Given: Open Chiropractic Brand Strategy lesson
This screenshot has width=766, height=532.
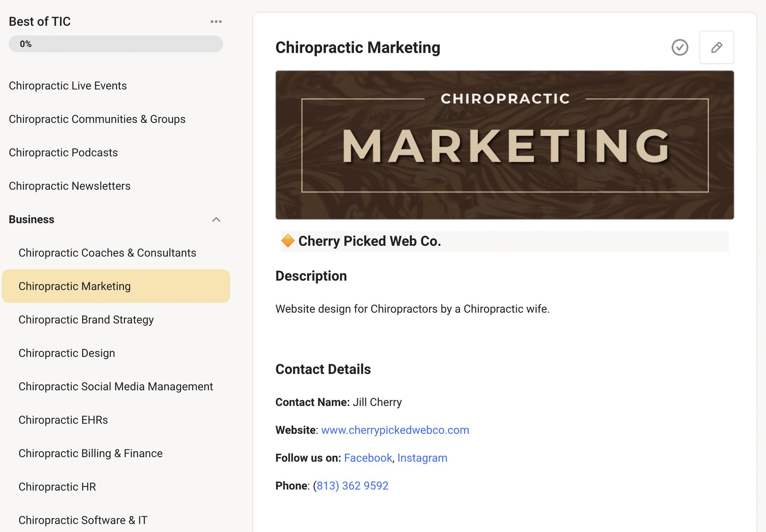Looking at the screenshot, I should (86, 320).
